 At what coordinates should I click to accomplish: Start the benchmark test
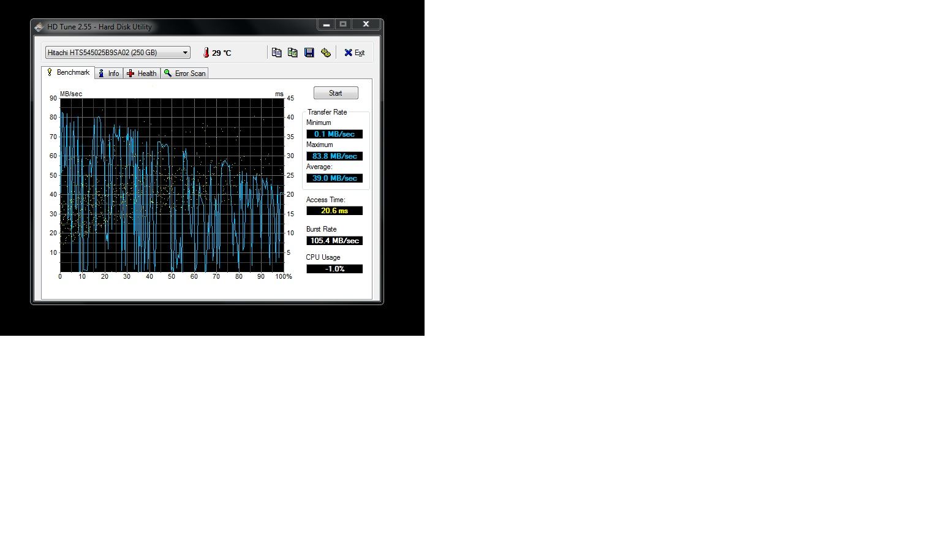[x=336, y=93]
